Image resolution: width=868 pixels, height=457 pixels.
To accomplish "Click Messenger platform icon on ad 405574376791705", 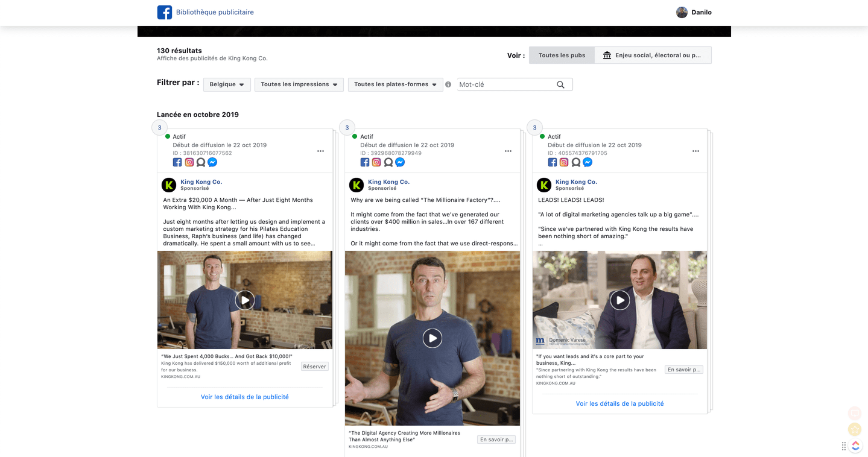I will 588,162.
